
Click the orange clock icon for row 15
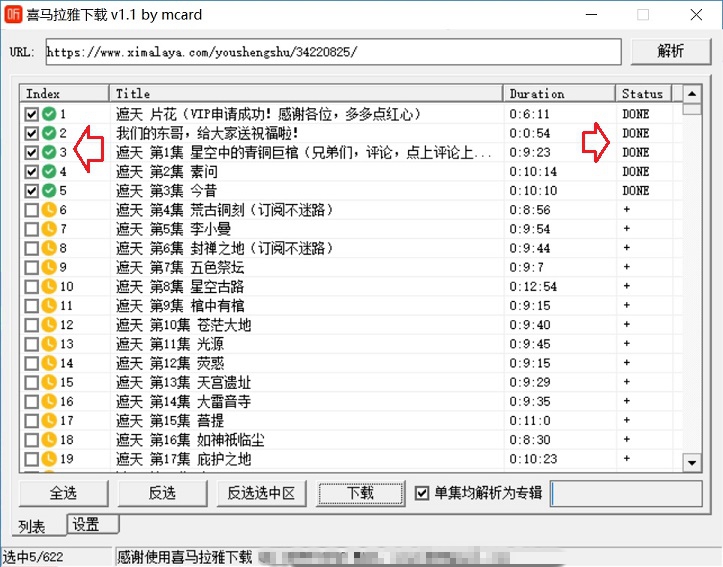coord(49,382)
